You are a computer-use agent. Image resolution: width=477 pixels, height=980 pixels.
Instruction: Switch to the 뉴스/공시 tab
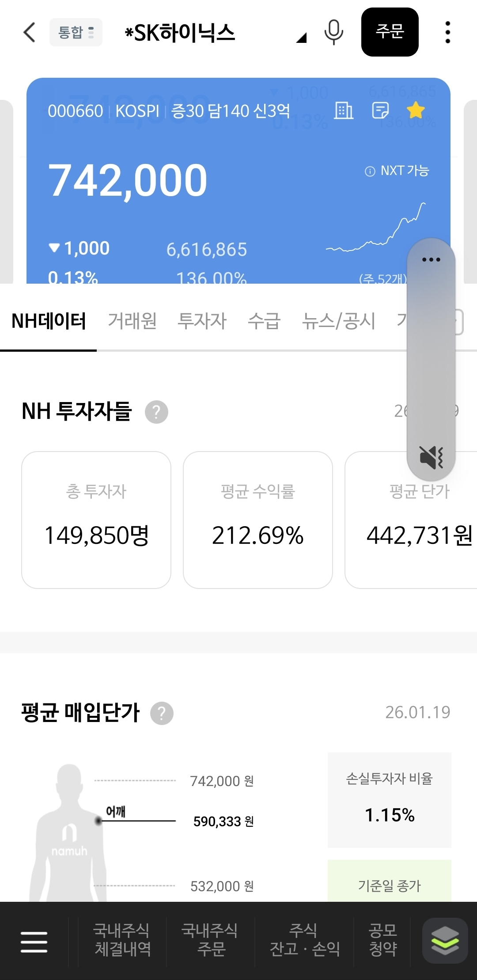coord(338,321)
